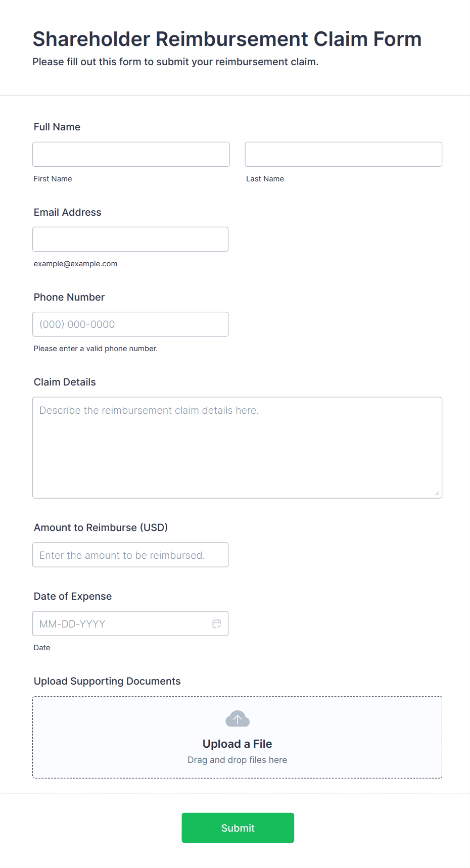The image size is (470, 868).
Task: Grab the Claim Details resize handle
Action: coord(437,493)
